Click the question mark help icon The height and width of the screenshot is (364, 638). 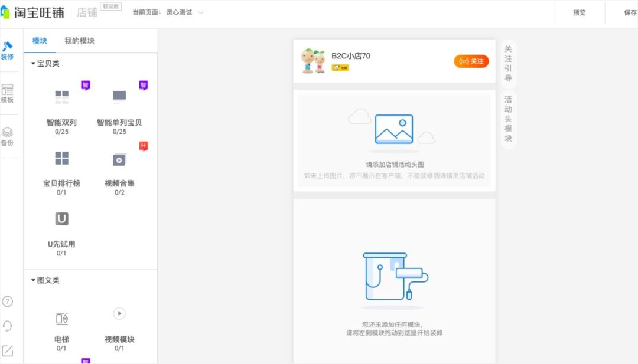click(8, 301)
